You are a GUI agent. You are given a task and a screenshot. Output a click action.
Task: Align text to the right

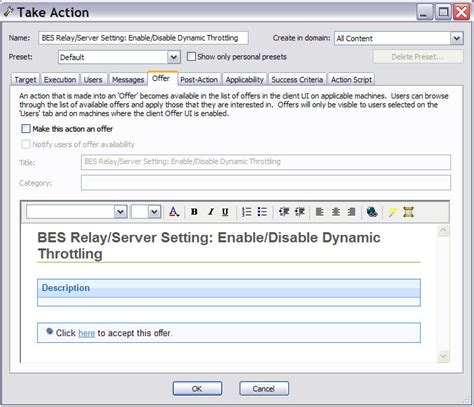point(351,212)
